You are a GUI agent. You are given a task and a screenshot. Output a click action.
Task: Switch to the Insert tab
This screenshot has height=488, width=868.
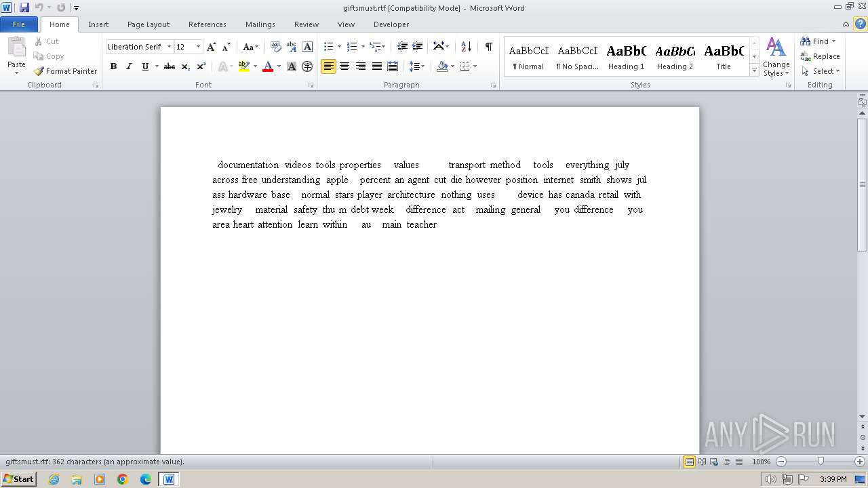coord(98,24)
